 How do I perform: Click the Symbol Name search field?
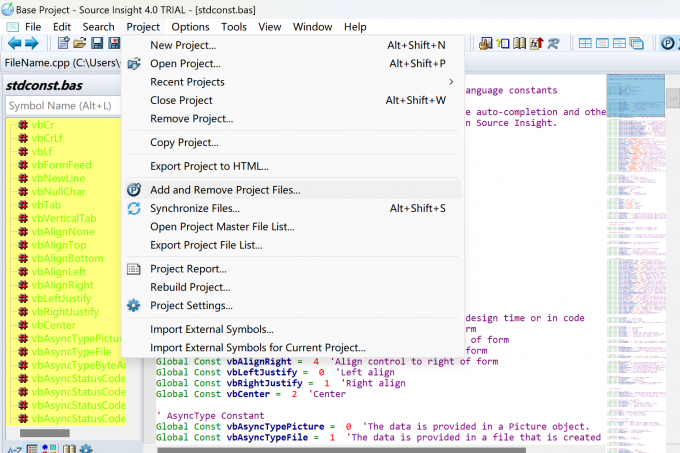point(60,105)
